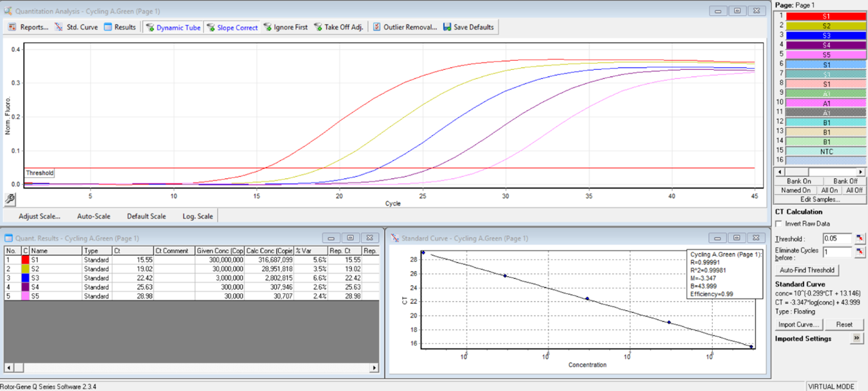Open the Reports toolbar option
The image size is (868, 391).
pyautogui.click(x=28, y=27)
